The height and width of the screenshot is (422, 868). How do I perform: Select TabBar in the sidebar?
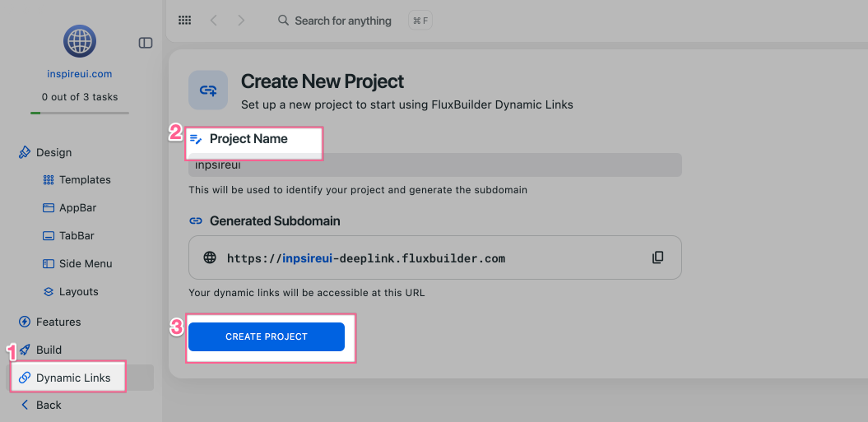(x=77, y=236)
